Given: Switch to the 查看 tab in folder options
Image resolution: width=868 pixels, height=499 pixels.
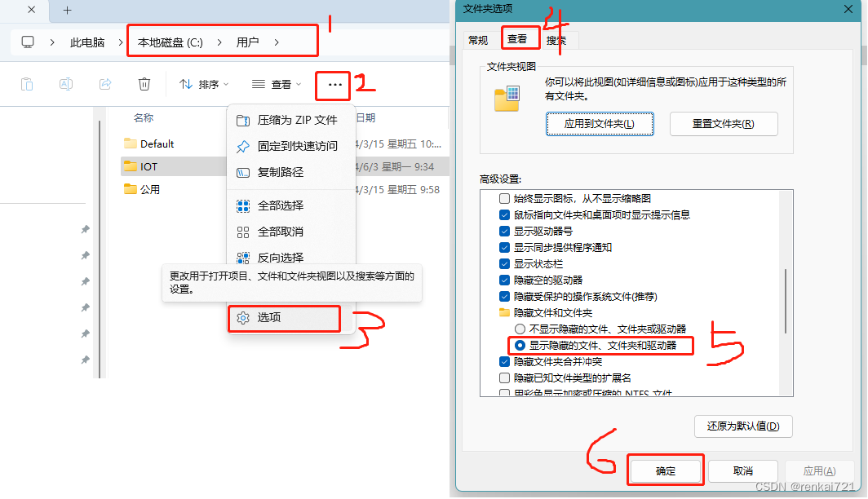Looking at the screenshot, I should [x=517, y=39].
